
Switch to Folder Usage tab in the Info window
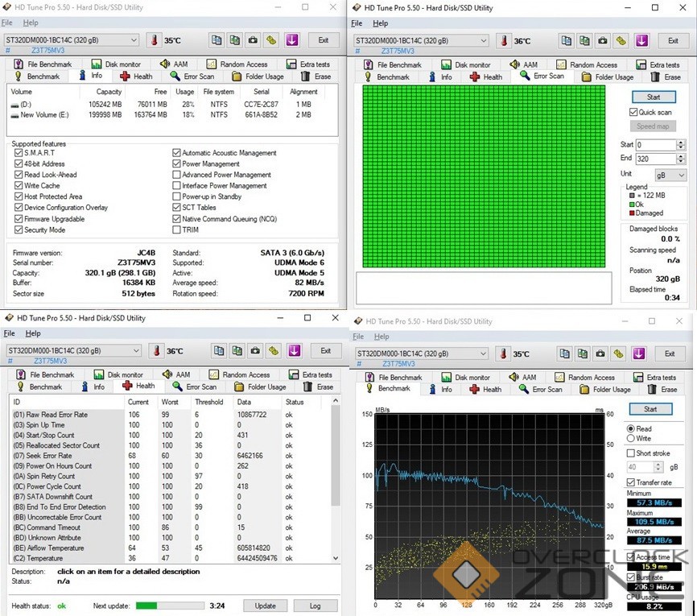pyautogui.click(x=258, y=76)
